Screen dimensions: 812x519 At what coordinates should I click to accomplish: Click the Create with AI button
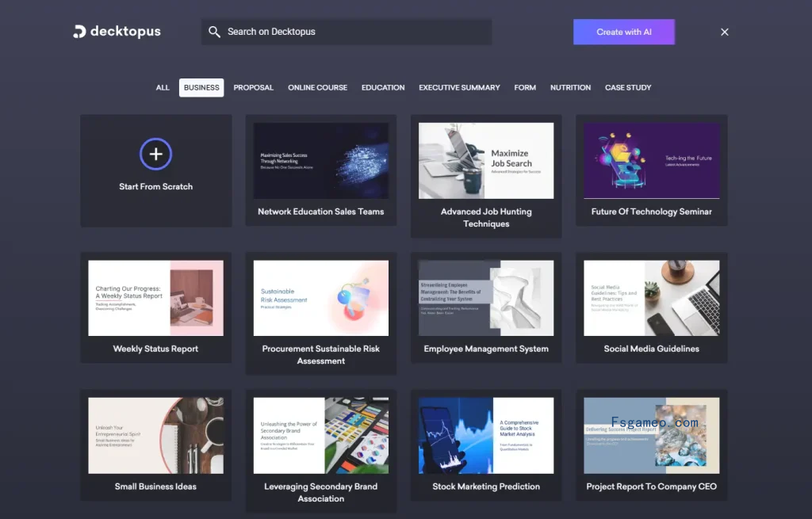(623, 32)
